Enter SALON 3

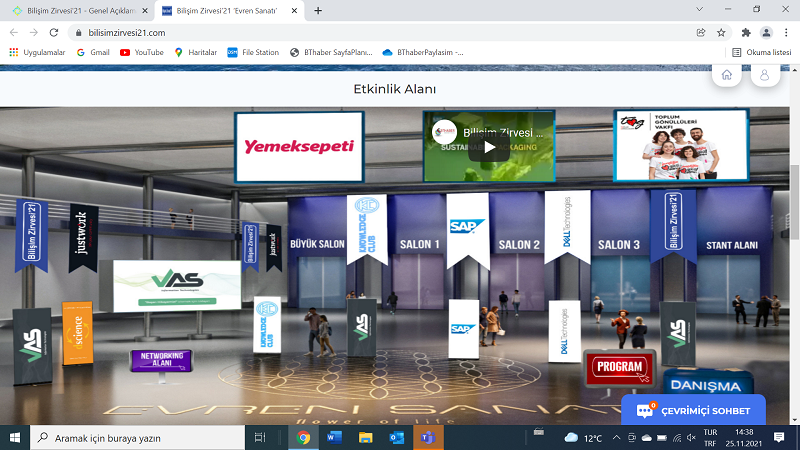(x=620, y=282)
